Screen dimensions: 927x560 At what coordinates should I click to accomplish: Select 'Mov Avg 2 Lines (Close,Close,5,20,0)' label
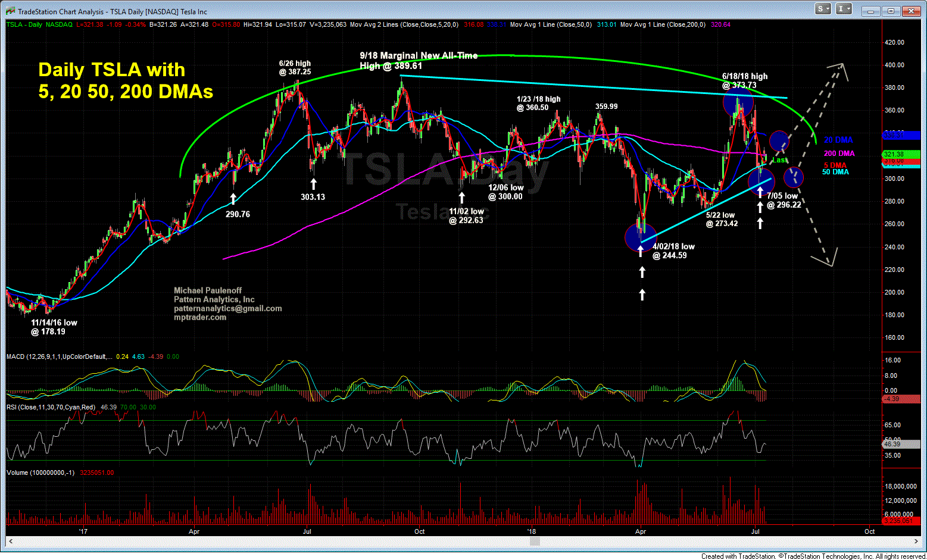(404, 24)
